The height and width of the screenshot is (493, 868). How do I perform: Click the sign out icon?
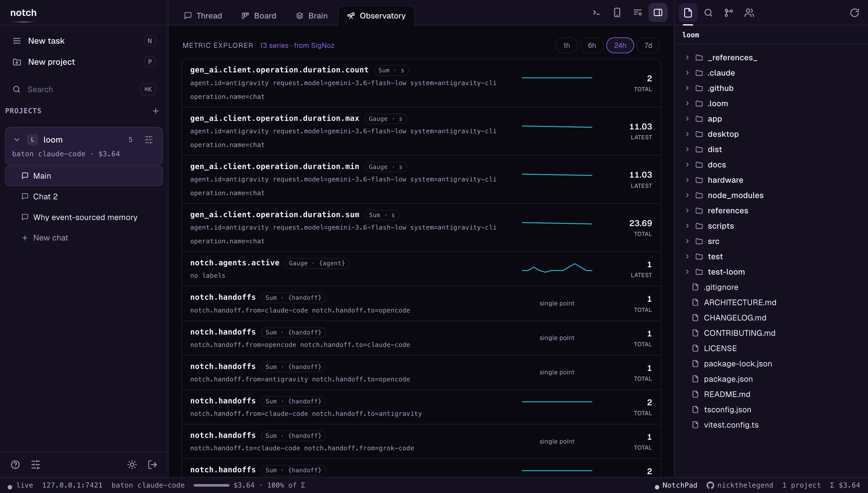(x=153, y=465)
